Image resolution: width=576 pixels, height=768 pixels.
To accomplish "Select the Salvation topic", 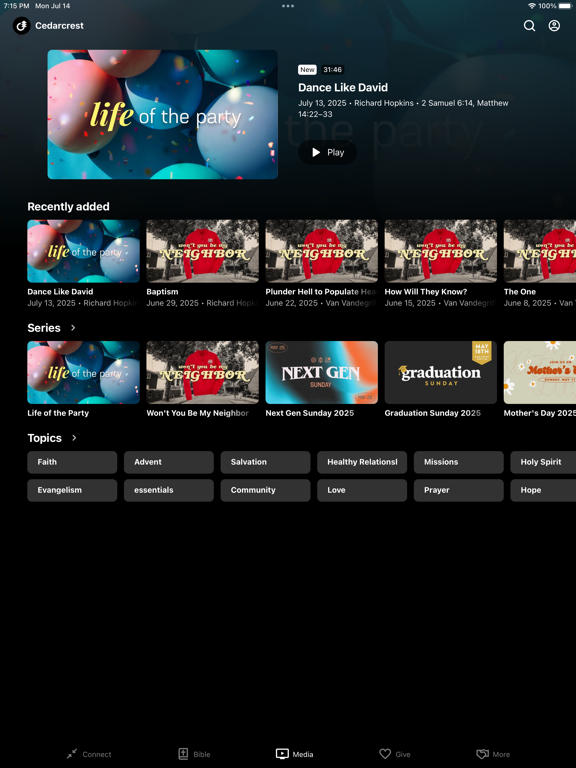I will point(265,462).
